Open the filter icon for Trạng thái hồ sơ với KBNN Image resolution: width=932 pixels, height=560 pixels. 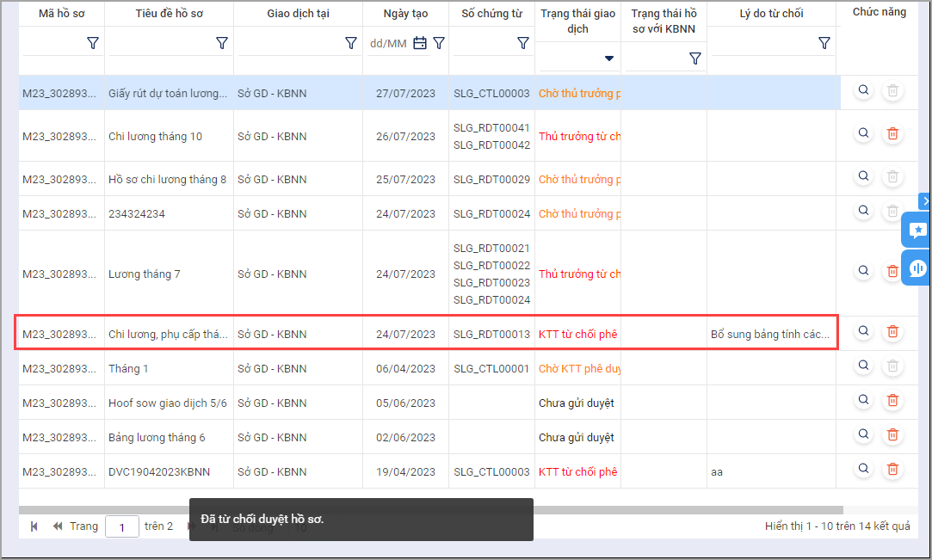(x=694, y=58)
